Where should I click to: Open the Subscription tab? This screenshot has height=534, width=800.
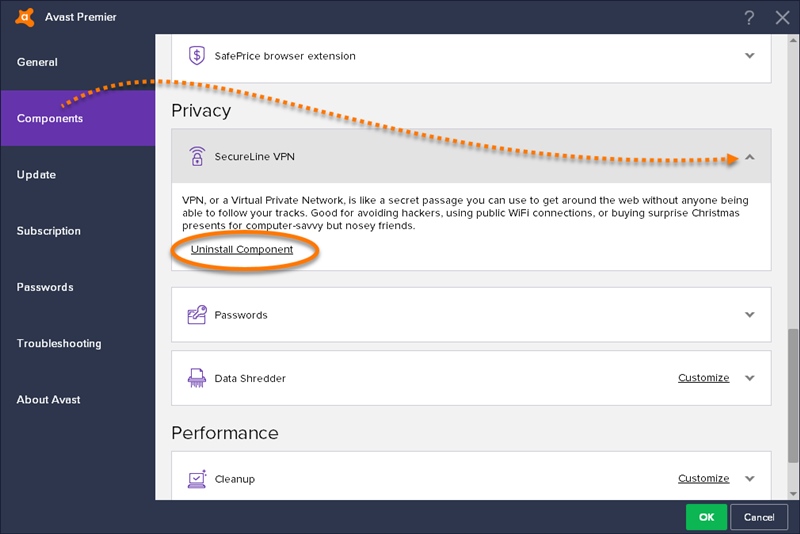pos(78,231)
